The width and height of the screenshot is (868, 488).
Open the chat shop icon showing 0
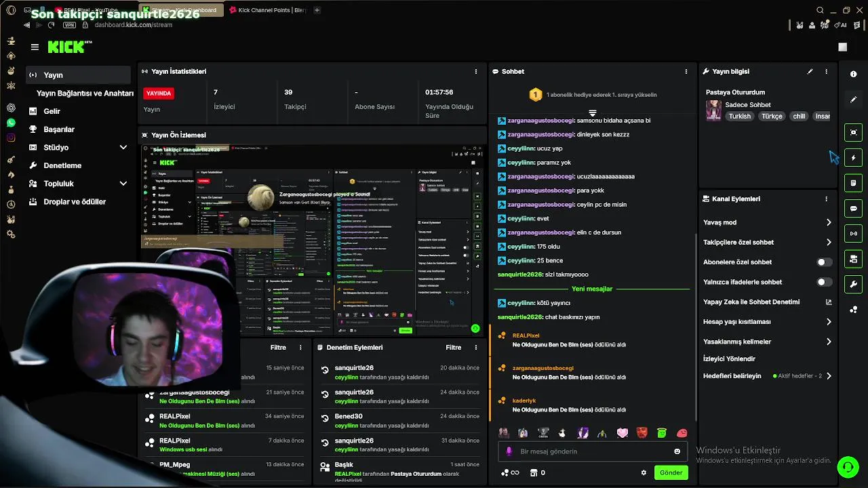click(537, 472)
